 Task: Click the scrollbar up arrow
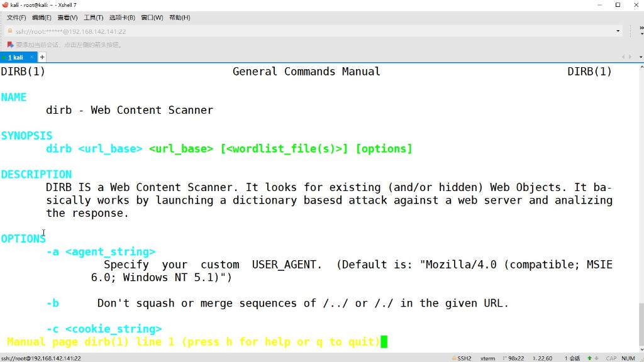641,67
